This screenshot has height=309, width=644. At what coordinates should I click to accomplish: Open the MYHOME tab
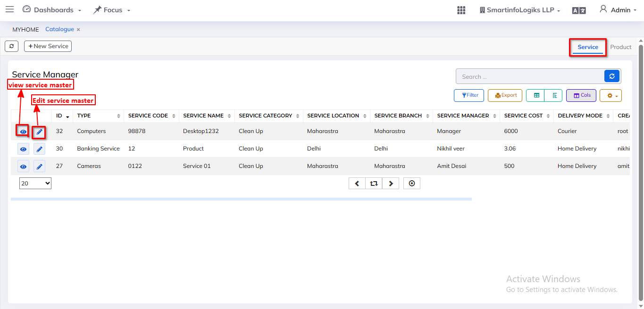pyautogui.click(x=25, y=29)
